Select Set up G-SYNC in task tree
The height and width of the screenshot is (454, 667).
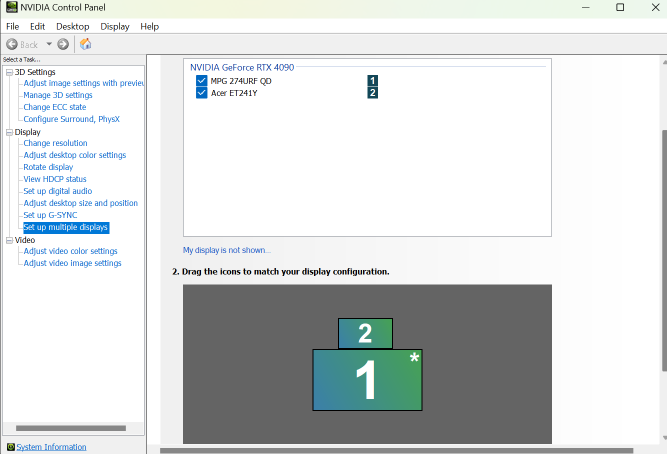[x=50, y=215]
